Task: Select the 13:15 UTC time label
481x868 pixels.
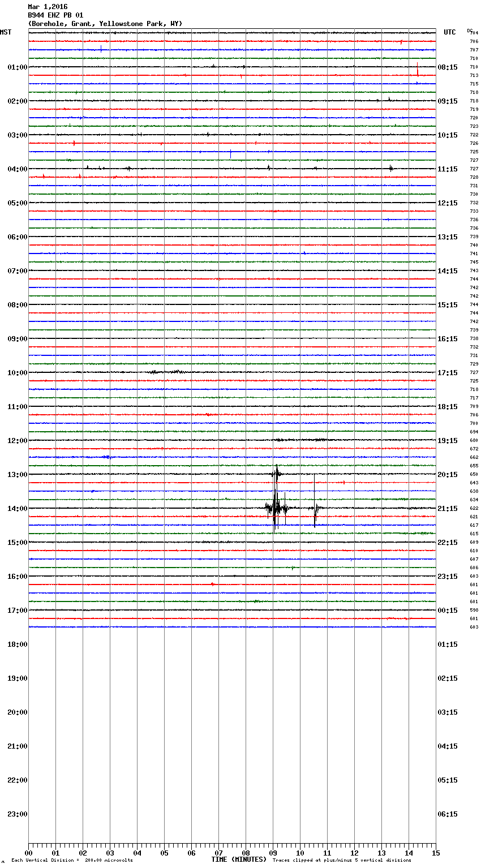Action: tap(448, 237)
